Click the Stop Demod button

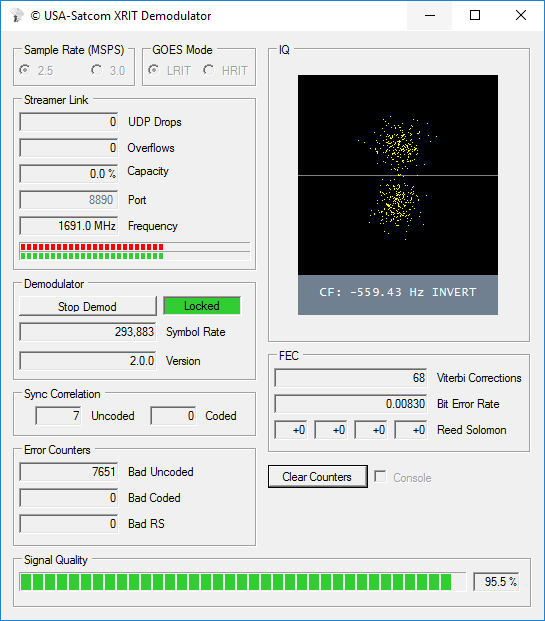tap(88, 307)
